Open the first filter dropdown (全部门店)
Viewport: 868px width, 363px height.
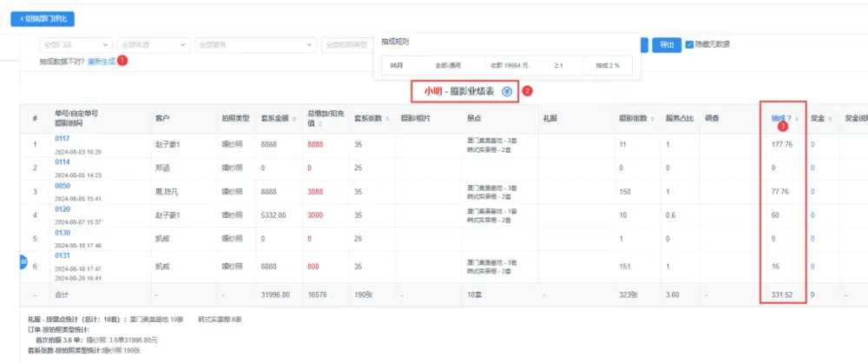coord(76,44)
